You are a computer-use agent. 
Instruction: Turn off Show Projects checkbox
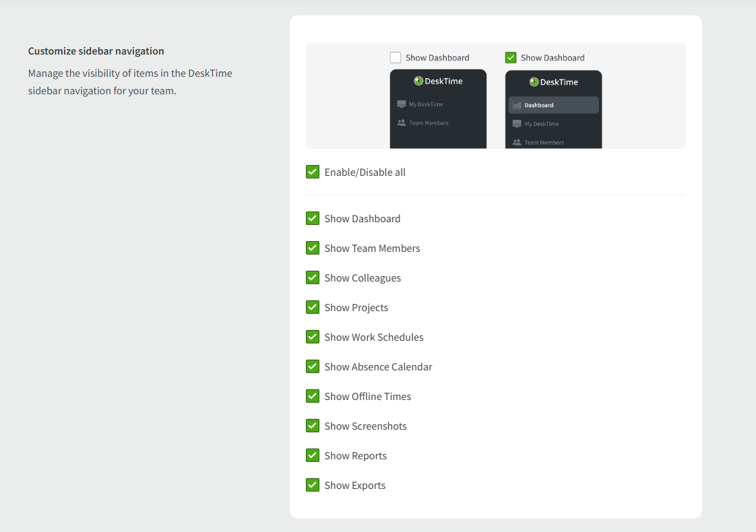313,308
